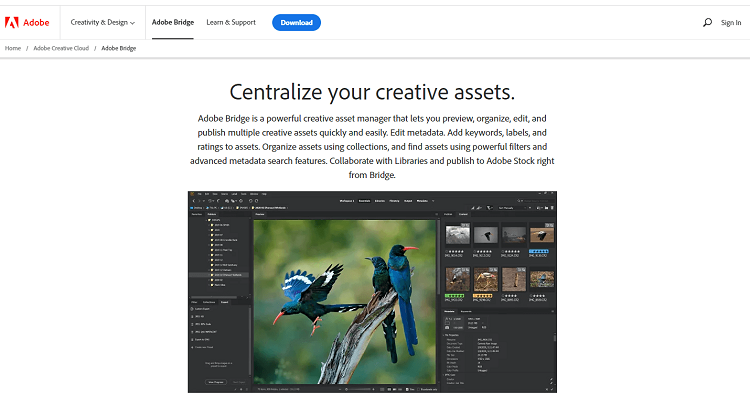Click the paragraph starting "Adobe Bridge is a powerful"
The height and width of the screenshot is (396, 750).
pyautogui.click(x=372, y=146)
